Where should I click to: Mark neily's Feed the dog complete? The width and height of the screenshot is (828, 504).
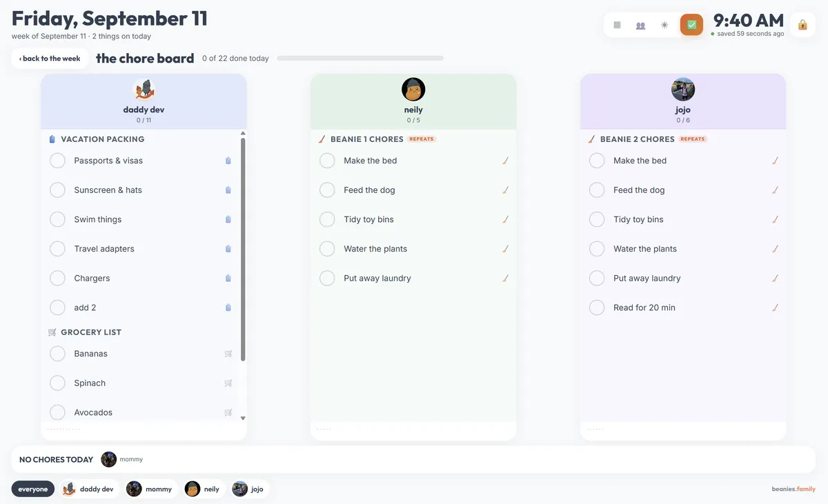[x=327, y=190]
